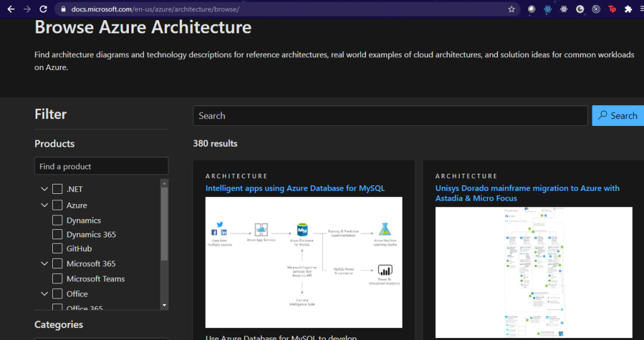Viewport: 644px width, 340px height.
Task: Click the browser forward arrow
Action: 26,9
